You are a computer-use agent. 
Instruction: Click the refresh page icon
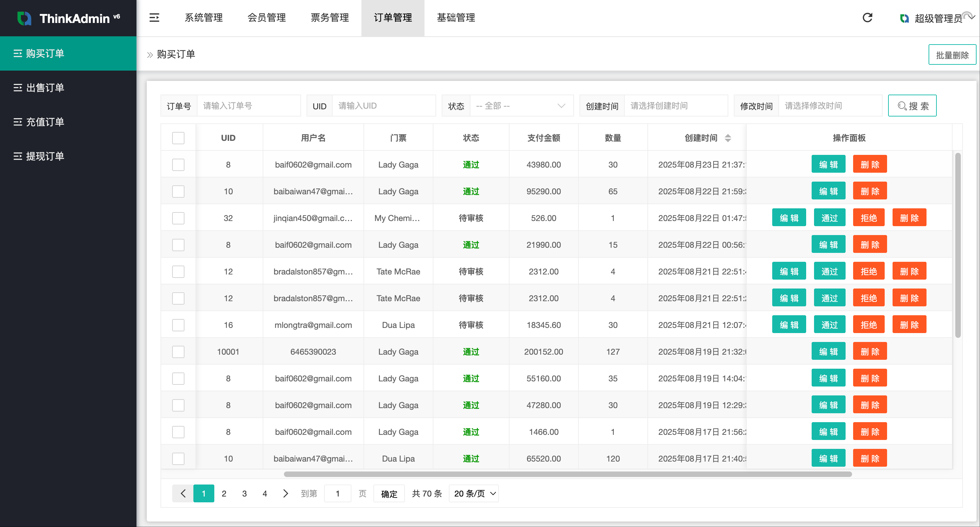coord(867,17)
